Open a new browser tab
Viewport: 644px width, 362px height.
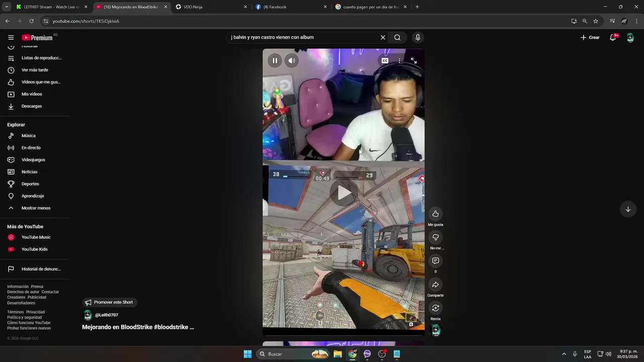pyautogui.click(x=417, y=7)
